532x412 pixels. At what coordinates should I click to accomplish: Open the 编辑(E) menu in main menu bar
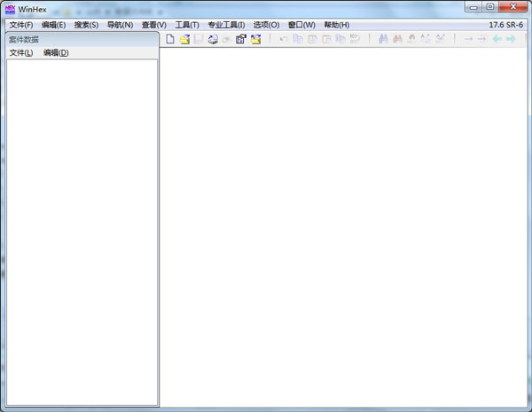coord(53,25)
